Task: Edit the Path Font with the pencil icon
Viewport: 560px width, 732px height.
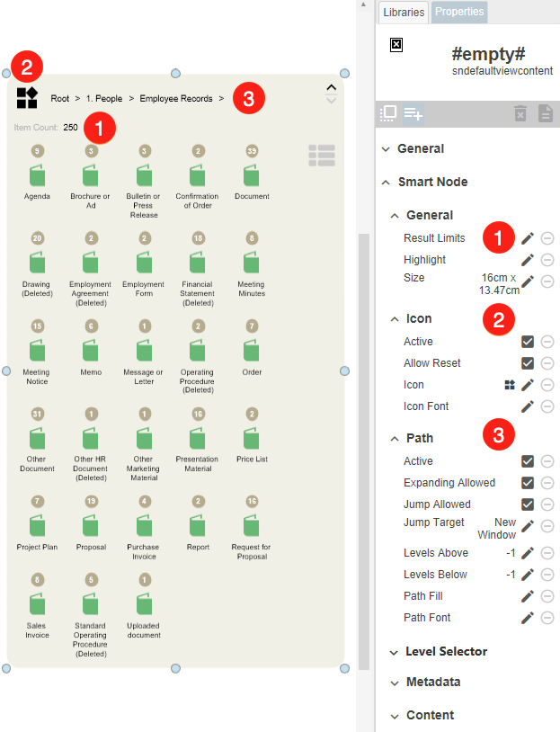Action: click(528, 618)
